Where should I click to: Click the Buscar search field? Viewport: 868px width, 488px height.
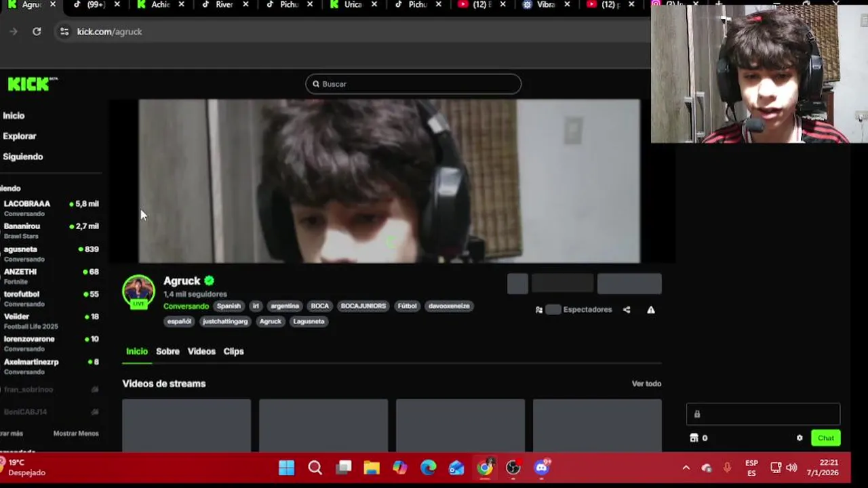pyautogui.click(x=414, y=84)
